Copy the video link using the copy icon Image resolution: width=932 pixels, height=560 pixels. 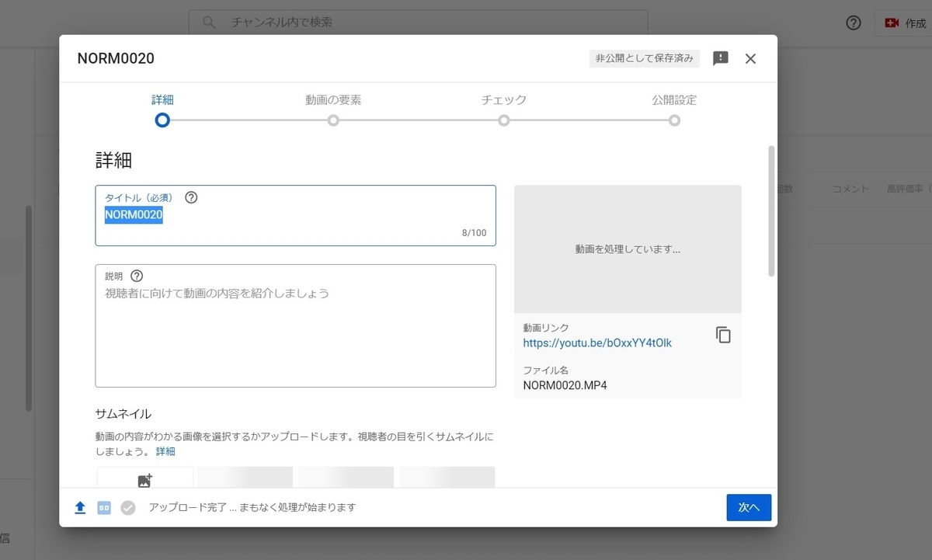point(723,334)
